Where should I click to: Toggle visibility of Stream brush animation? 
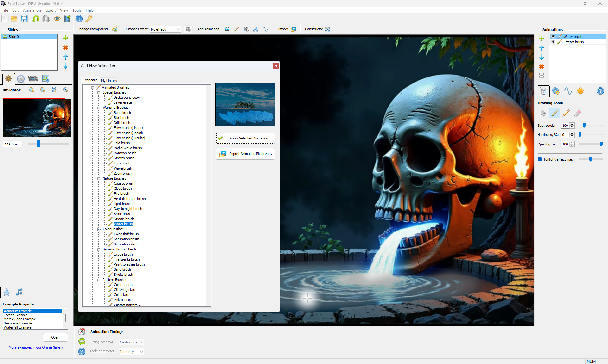[553, 42]
